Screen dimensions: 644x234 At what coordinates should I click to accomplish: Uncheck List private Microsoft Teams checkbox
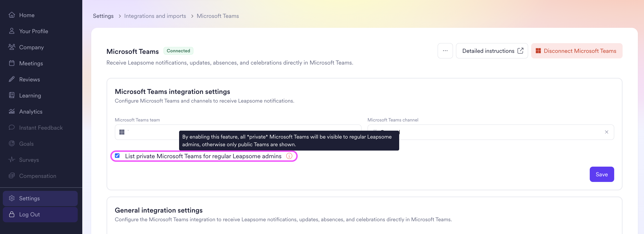pos(117,156)
